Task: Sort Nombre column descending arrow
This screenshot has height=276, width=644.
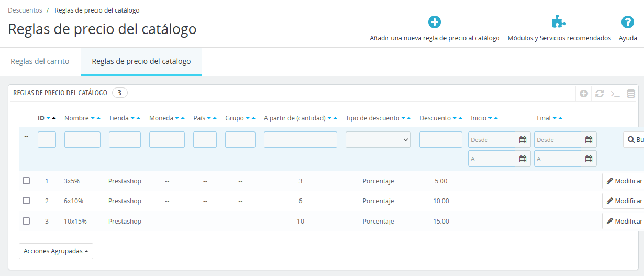Action: coord(93,118)
